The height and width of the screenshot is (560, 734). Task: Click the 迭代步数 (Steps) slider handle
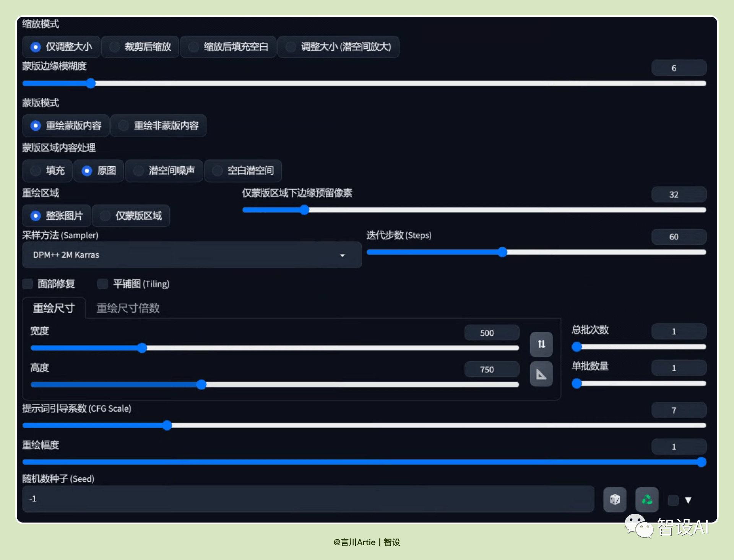502,252
